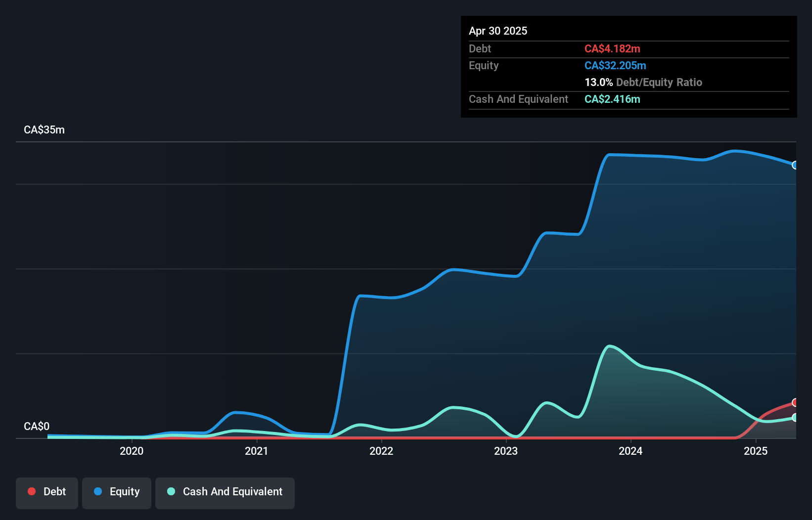Click the teal Cash And Equivalent legend dot
Viewport: 812px width, 520px height.
pos(171,491)
